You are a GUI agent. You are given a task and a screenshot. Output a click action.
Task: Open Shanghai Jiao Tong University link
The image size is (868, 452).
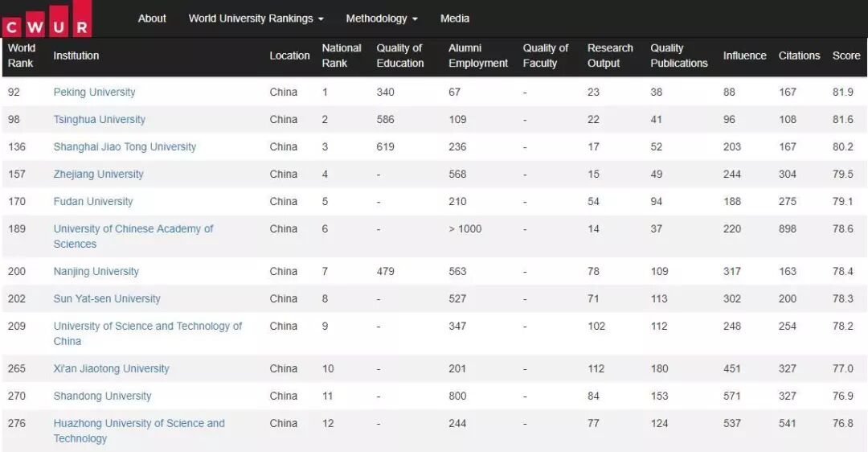(125, 147)
